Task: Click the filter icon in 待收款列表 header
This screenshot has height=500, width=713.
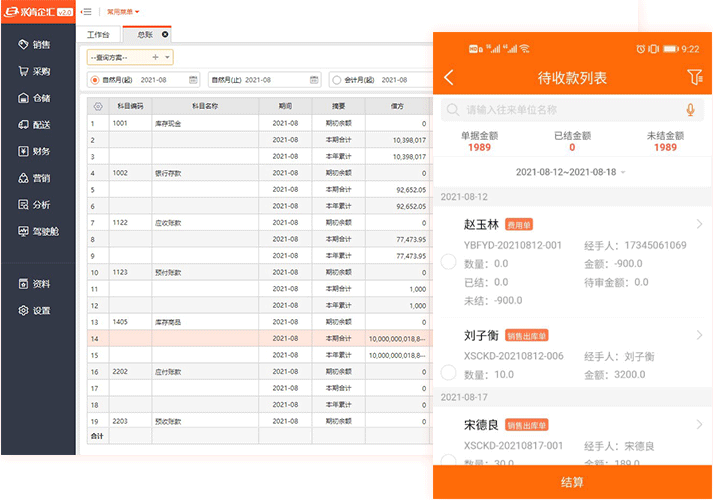Action: coord(694,77)
